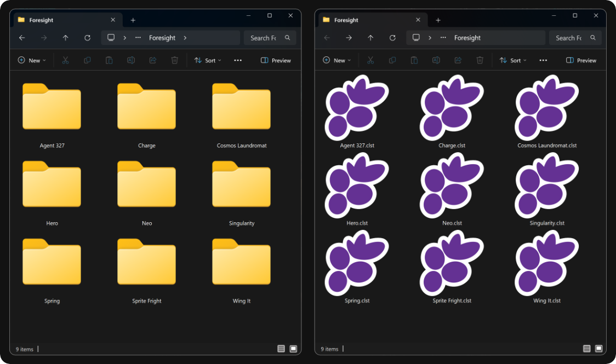Show hidden path ellipsis in right address bar
Screen dimensions: 616x364
point(443,38)
